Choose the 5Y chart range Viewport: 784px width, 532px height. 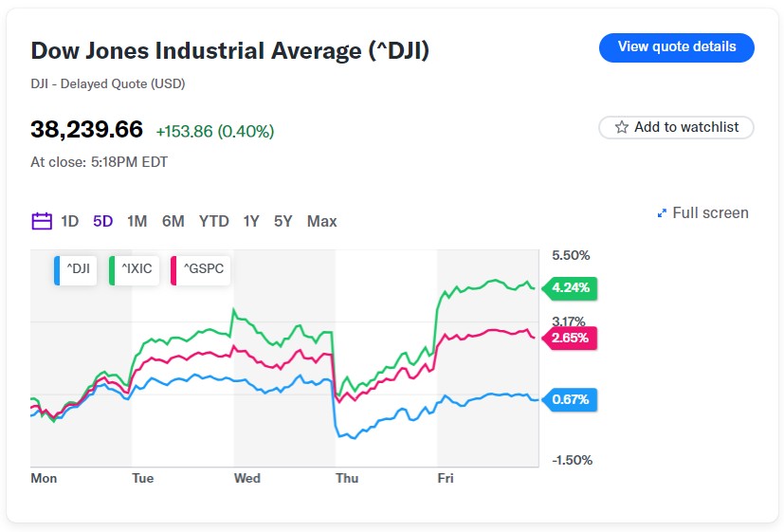coord(283,221)
